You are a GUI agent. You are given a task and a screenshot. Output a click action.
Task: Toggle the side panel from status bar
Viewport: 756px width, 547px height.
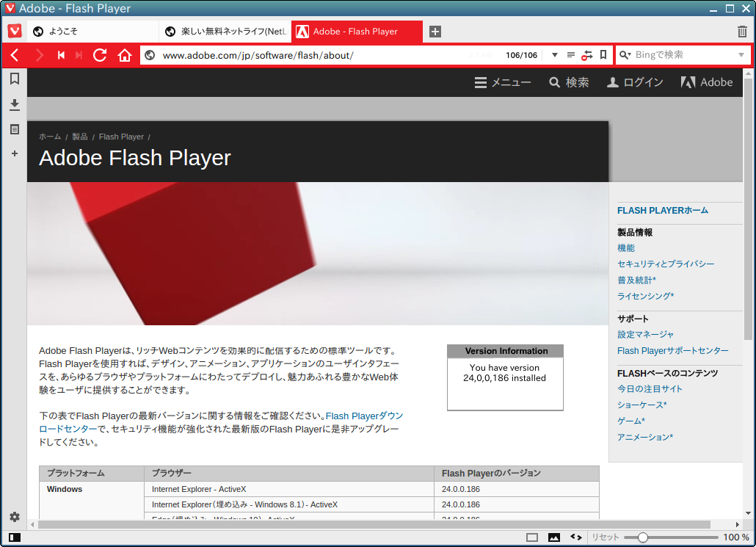pos(15,537)
